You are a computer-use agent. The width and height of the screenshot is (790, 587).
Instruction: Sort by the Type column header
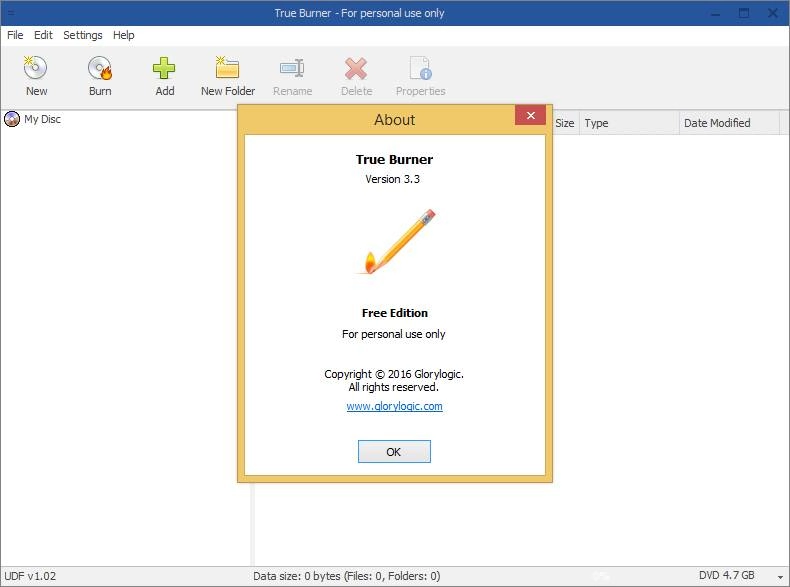coord(629,123)
